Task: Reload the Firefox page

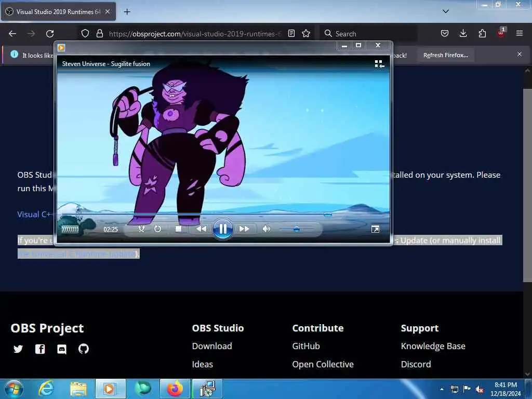Action: point(50,34)
